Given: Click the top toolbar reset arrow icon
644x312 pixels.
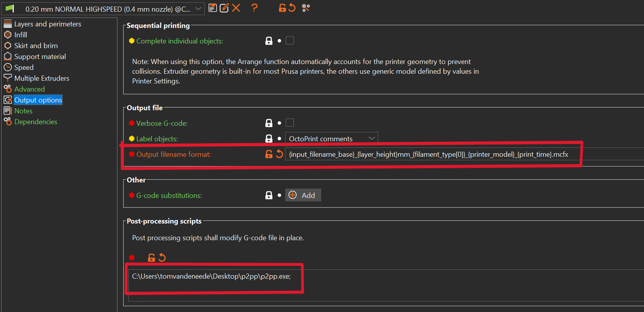Looking at the screenshot, I should (292, 8).
